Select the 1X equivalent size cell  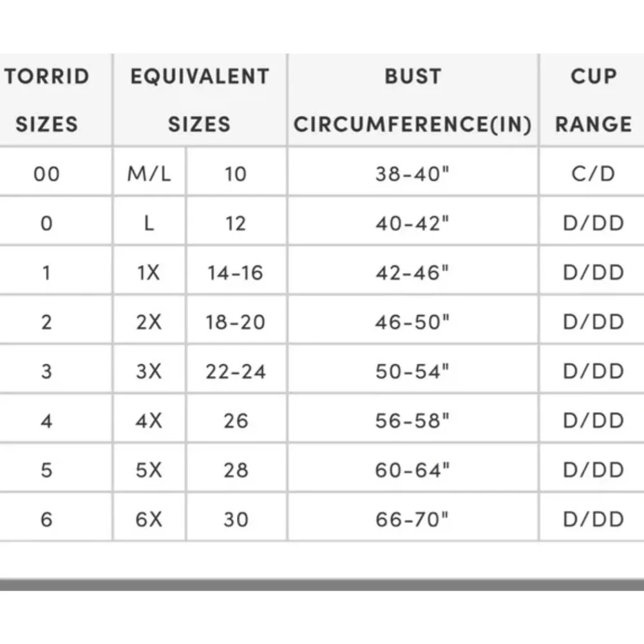pos(149,270)
